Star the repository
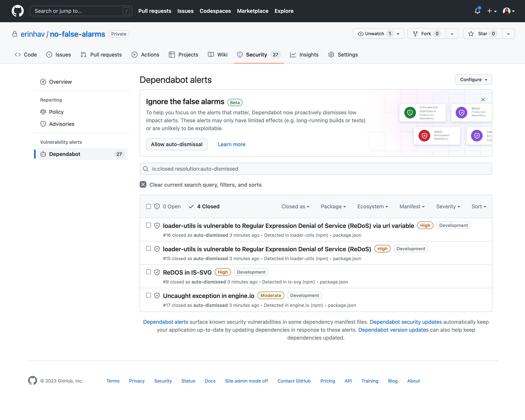 483,34
